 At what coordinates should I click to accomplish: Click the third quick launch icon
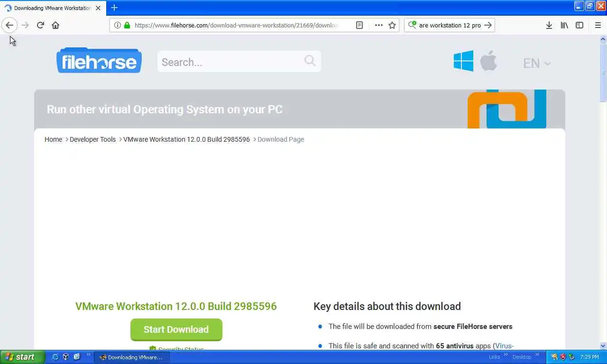(x=77, y=357)
